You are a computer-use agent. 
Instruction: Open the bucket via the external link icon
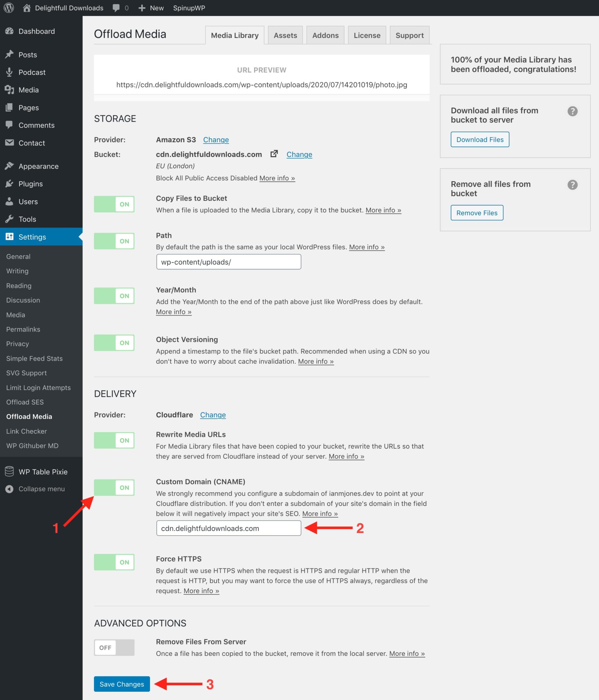274,154
